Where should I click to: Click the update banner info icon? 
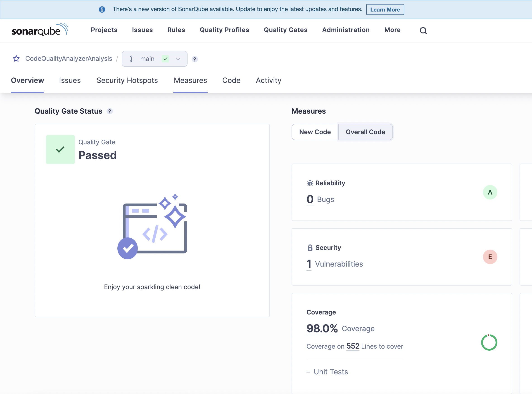[102, 9]
